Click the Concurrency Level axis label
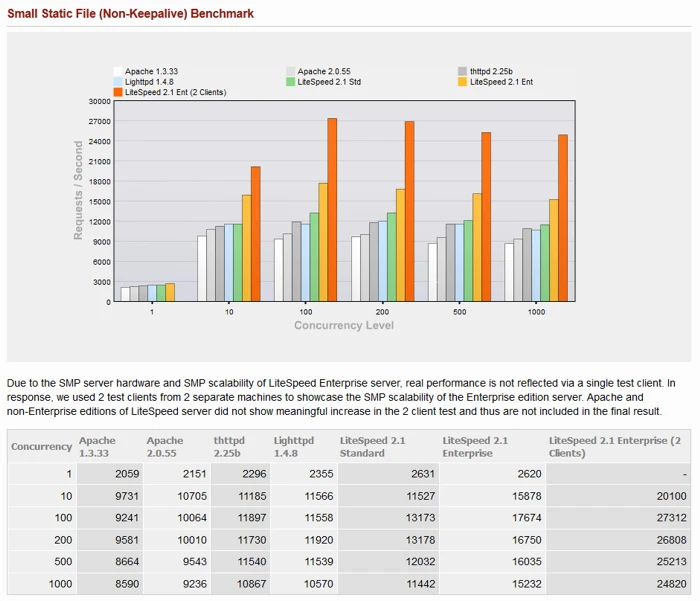700x601 pixels. pyautogui.click(x=344, y=325)
